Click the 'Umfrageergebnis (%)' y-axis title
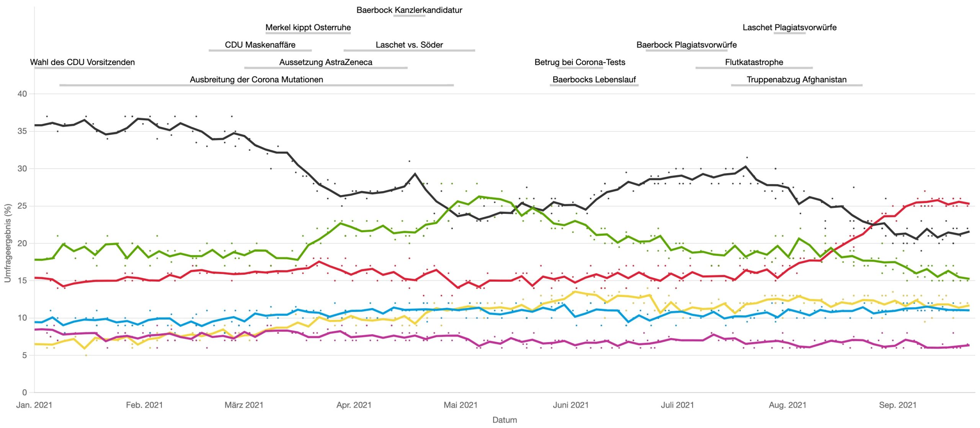Image resolution: width=980 pixels, height=428 pixels. pos(8,243)
